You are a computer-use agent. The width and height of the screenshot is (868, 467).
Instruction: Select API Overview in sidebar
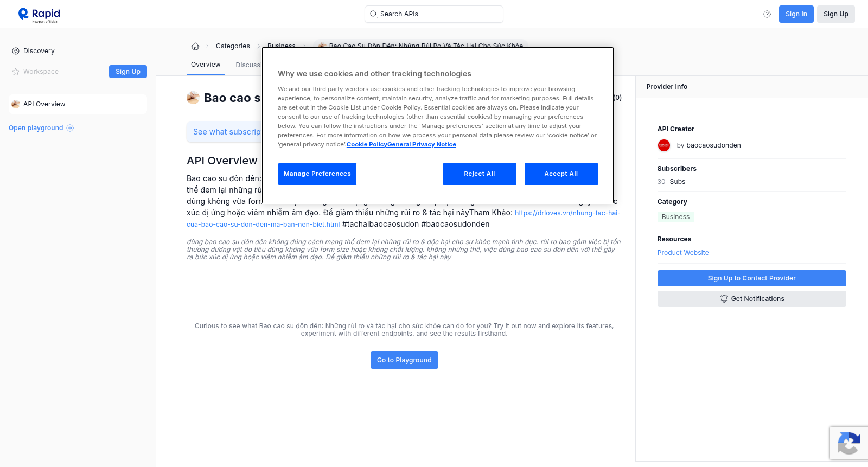pos(78,104)
